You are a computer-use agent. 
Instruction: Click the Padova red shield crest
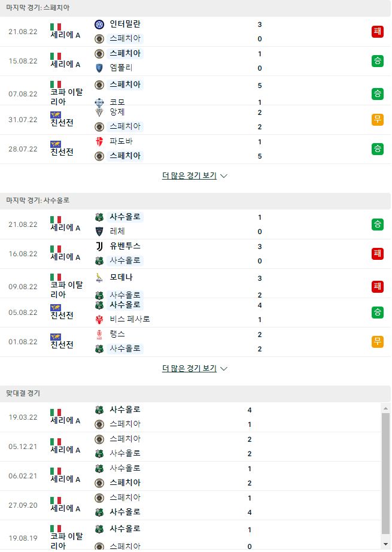[99, 141]
